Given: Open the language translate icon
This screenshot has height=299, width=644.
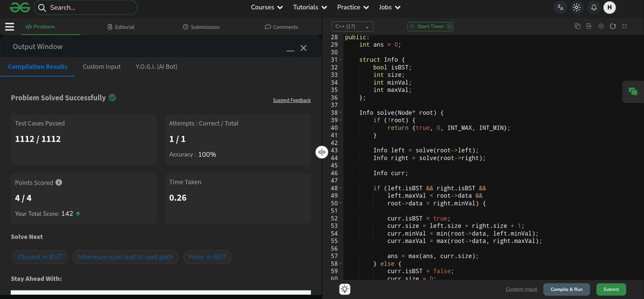Looking at the screenshot, I should [x=560, y=8].
